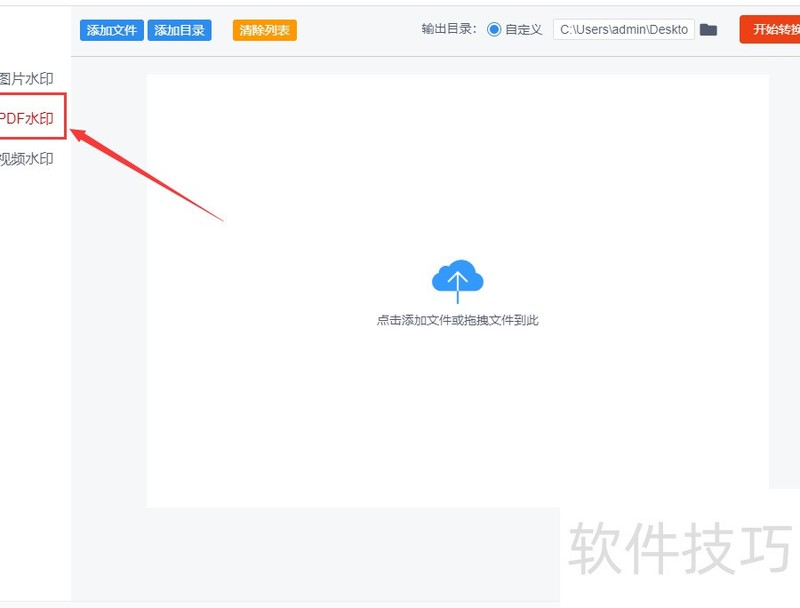Click the blue cloud upload icon
The width and height of the screenshot is (800, 608).
tap(457, 277)
